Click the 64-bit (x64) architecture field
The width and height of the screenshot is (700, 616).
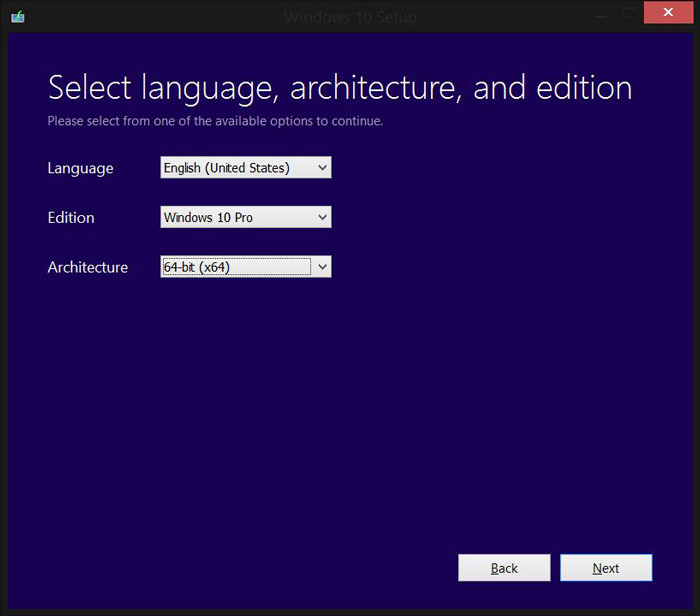click(236, 267)
